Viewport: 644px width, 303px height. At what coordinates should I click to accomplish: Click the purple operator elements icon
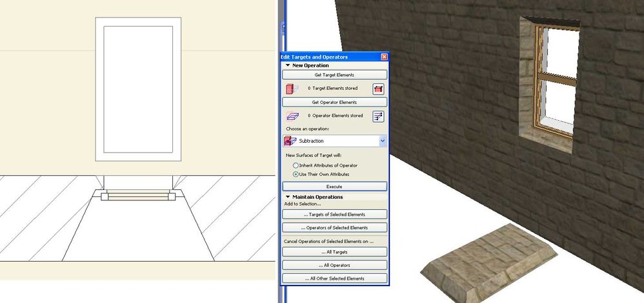pyautogui.click(x=292, y=116)
